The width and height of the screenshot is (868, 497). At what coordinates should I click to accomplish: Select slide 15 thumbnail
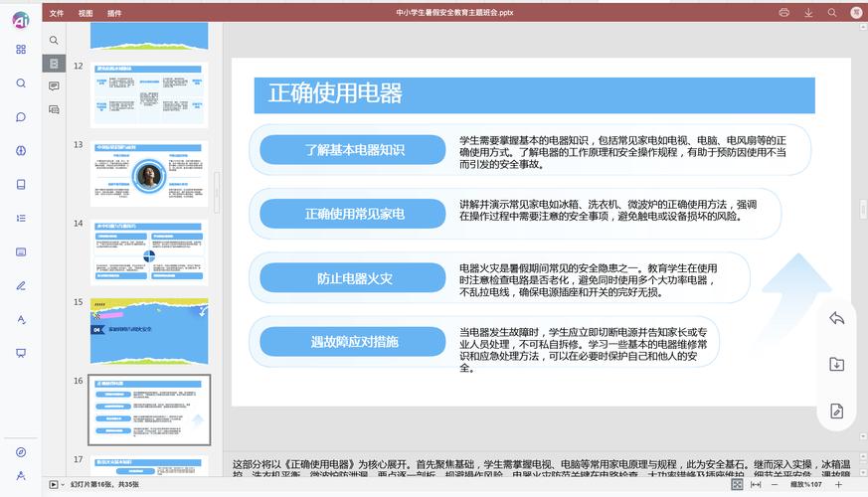[149, 331]
